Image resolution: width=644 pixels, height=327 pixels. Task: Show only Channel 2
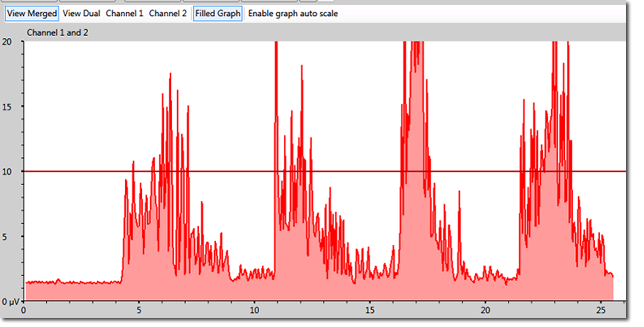coord(167,14)
